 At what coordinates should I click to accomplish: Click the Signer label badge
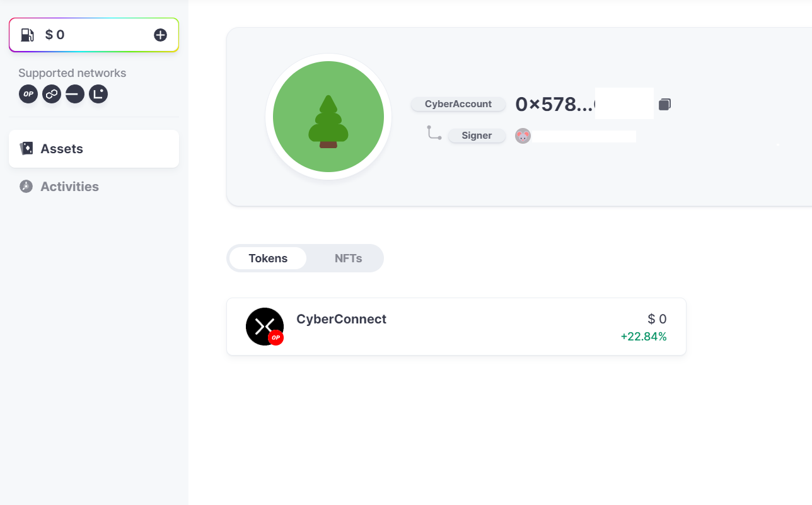[x=477, y=136]
